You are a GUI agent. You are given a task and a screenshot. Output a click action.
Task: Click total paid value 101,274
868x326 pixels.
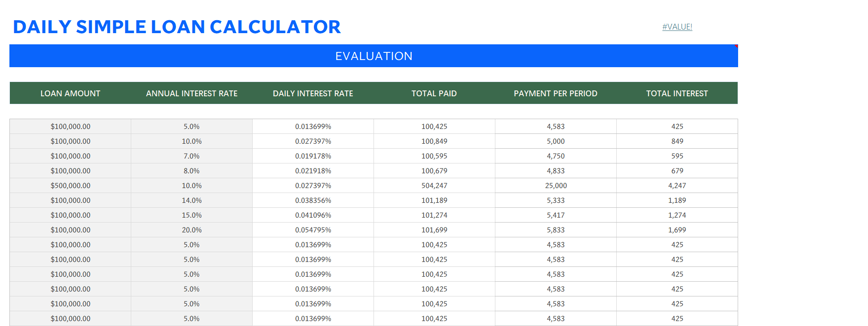point(434,215)
